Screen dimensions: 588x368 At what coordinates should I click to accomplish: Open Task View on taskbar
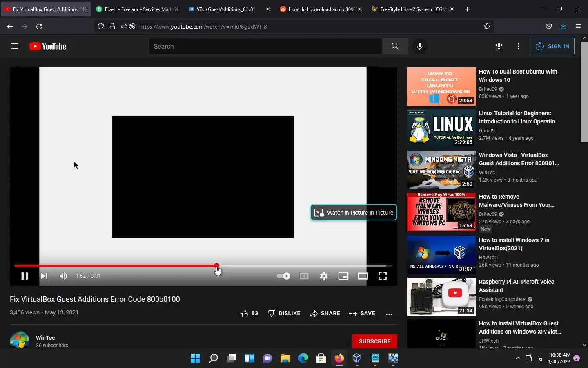(231, 359)
